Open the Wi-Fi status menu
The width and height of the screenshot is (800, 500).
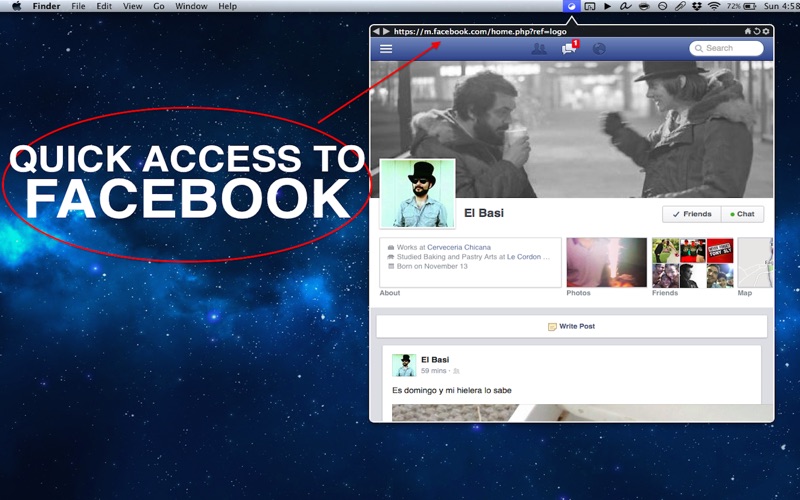(714, 6)
